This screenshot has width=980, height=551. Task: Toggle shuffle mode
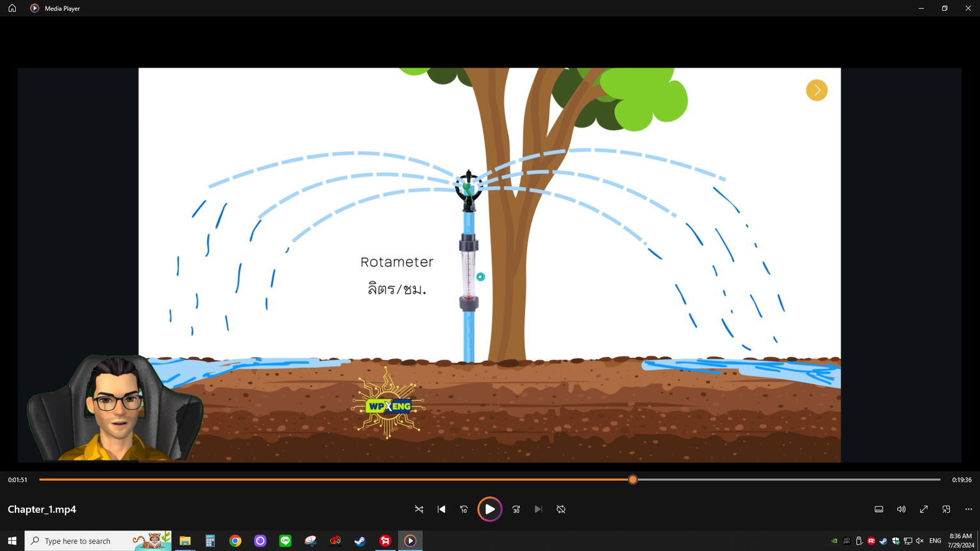click(419, 510)
